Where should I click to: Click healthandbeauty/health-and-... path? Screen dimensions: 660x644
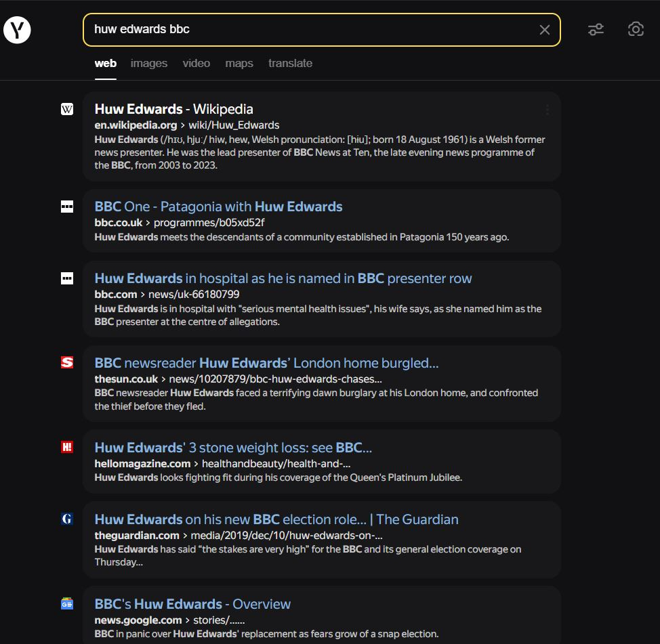point(276,464)
